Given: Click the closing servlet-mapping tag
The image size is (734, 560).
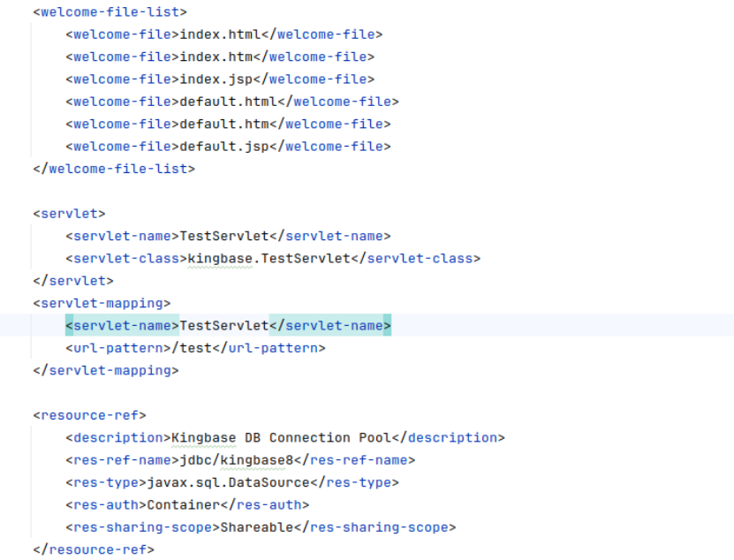Looking at the screenshot, I should [x=106, y=371].
